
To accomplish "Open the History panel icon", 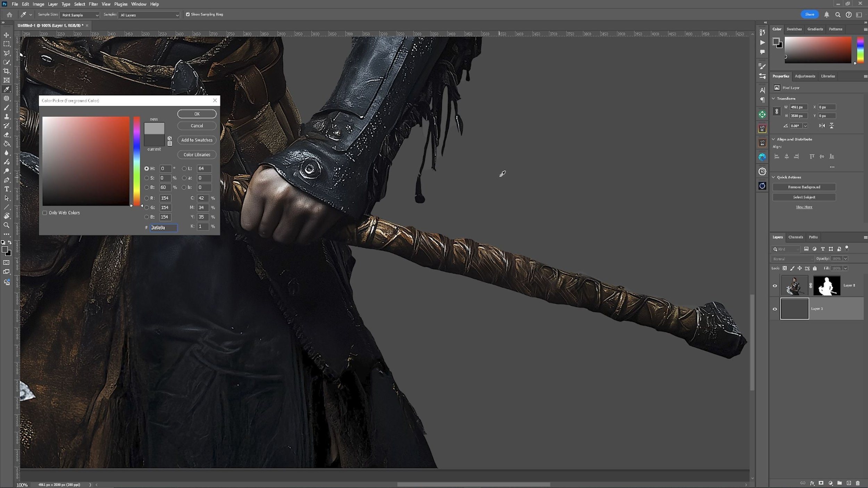I will point(762,32).
